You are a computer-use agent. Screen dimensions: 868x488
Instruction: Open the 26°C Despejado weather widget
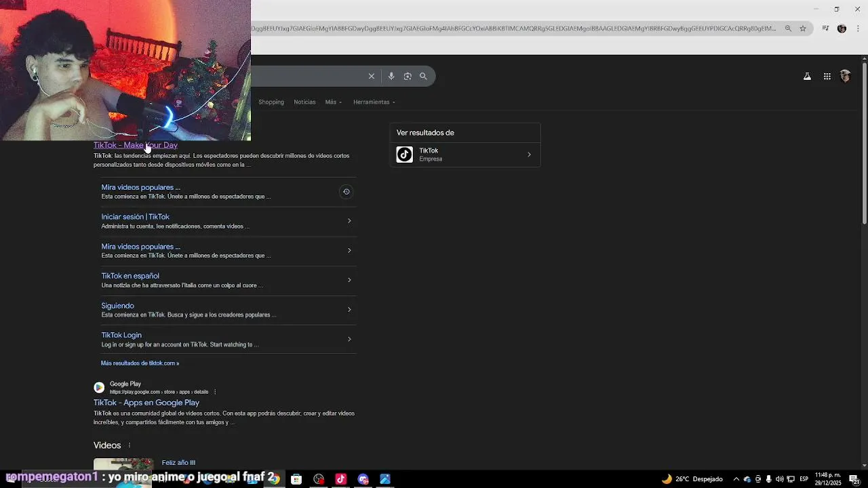point(692,479)
